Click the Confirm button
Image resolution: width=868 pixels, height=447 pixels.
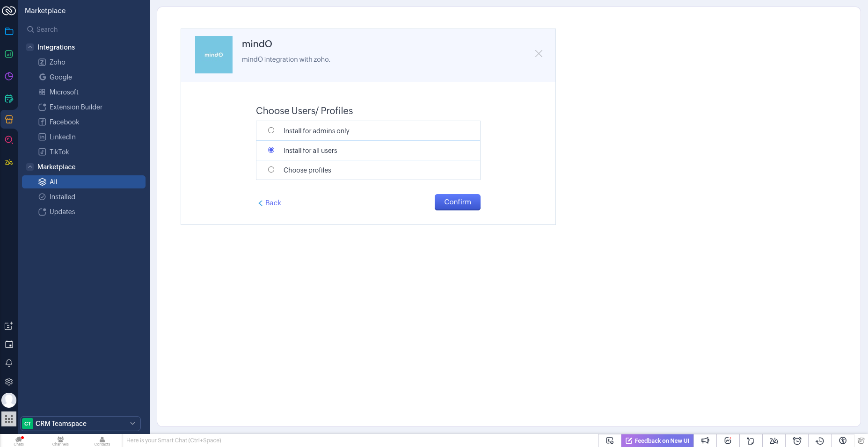[x=457, y=202]
